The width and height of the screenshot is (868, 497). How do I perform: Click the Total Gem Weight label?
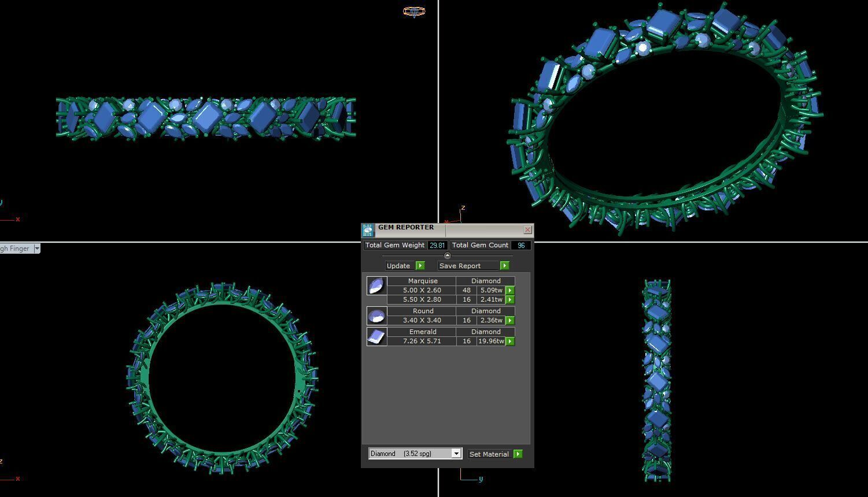point(395,245)
